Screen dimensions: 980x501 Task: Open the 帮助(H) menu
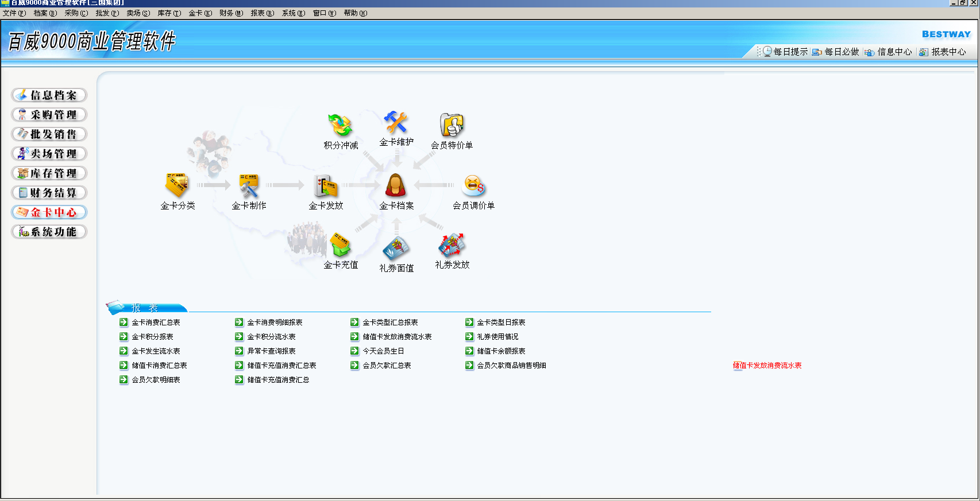[x=355, y=13]
